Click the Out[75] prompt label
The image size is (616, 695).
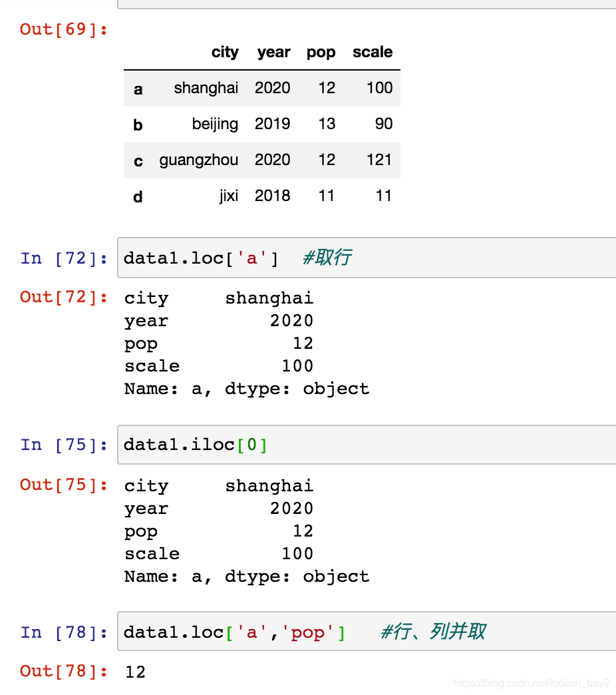[x=64, y=485]
